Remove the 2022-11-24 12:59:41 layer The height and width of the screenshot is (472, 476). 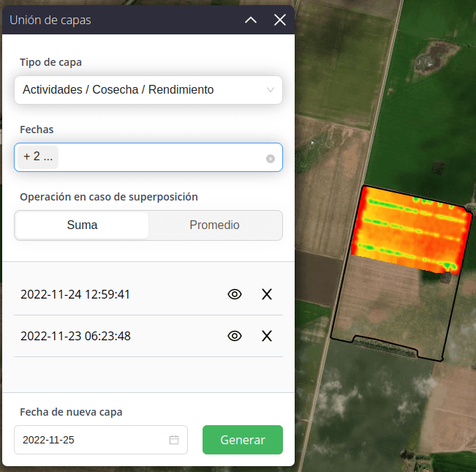[x=267, y=294]
